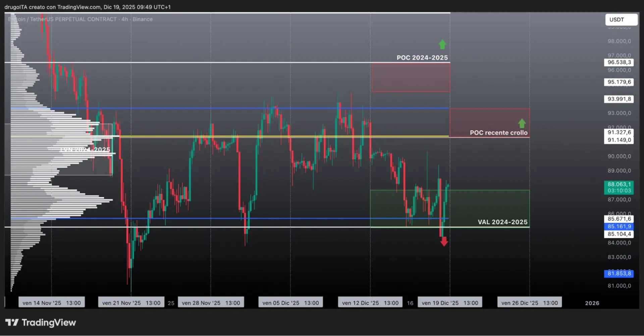Click the ven 05 Dic '25 date marker
644x336 pixels.
(x=290, y=303)
